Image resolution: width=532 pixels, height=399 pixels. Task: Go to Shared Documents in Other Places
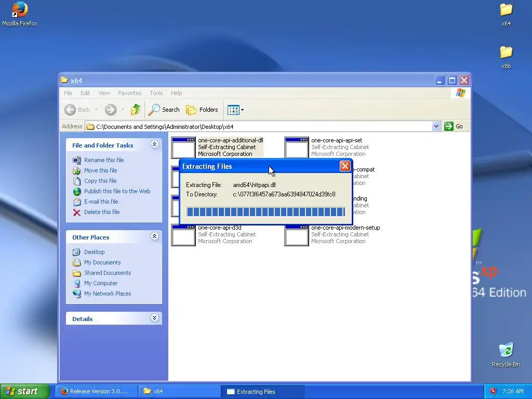tap(108, 273)
